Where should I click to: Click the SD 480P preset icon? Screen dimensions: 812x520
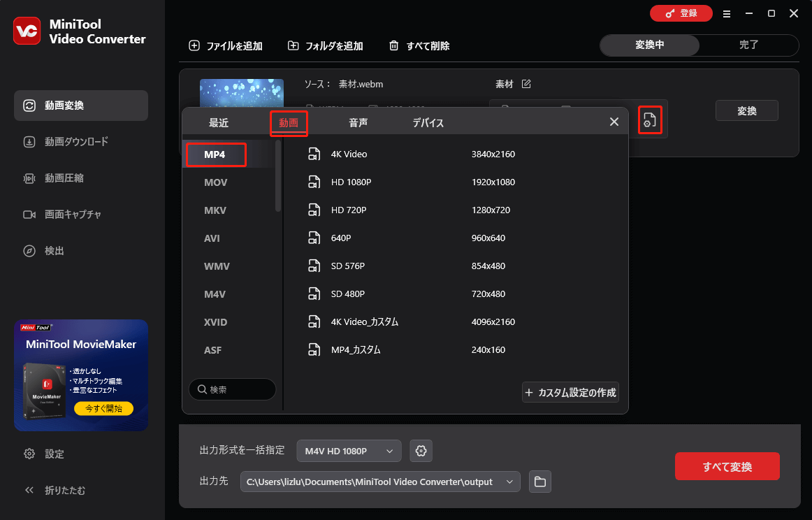pos(314,294)
